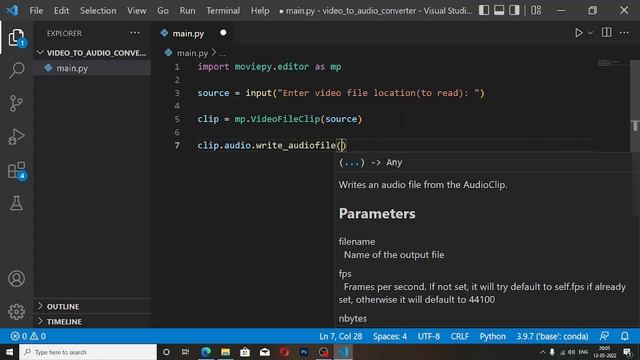This screenshot has height=360, width=640.
Task: Run the Python file with play button
Action: tap(578, 33)
